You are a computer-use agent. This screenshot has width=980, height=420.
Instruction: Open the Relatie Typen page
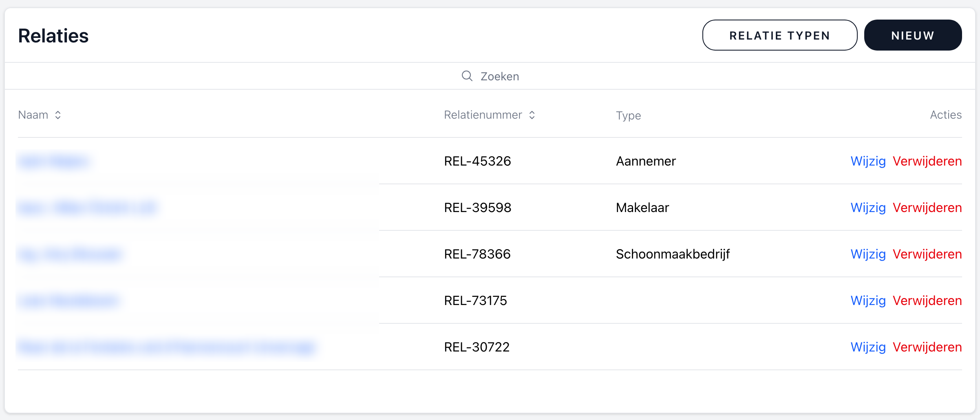(x=779, y=35)
